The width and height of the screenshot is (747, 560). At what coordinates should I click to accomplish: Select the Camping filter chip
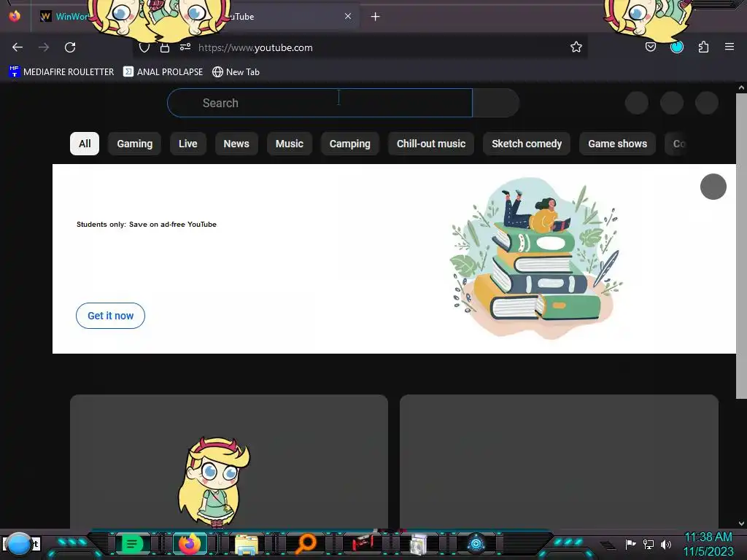pyautogui.click(x=349, y=144)
